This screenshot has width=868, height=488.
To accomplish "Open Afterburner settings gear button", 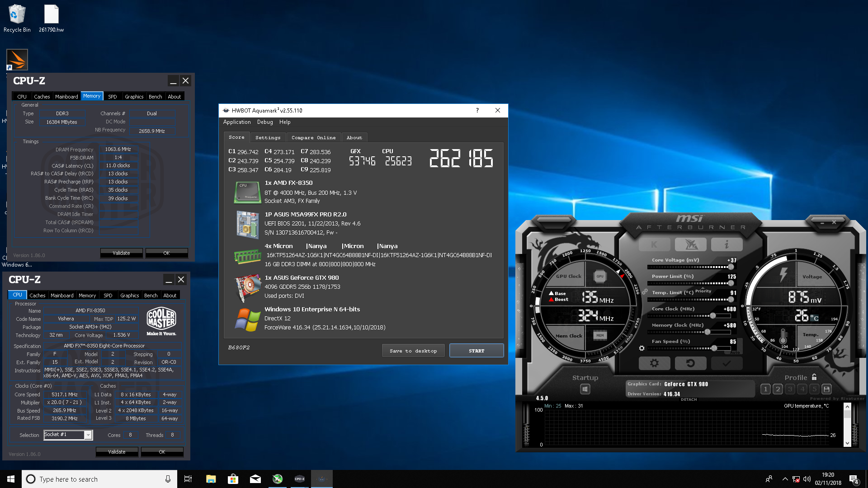I will (654, 363).
